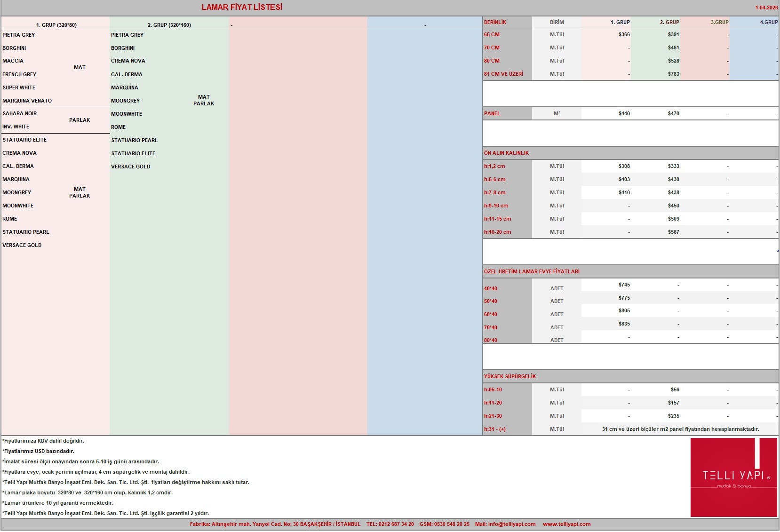Screen dimensions: 780x532
Task: Select the 'h:16-20 cm' row label
Action: tap(498, 232)
